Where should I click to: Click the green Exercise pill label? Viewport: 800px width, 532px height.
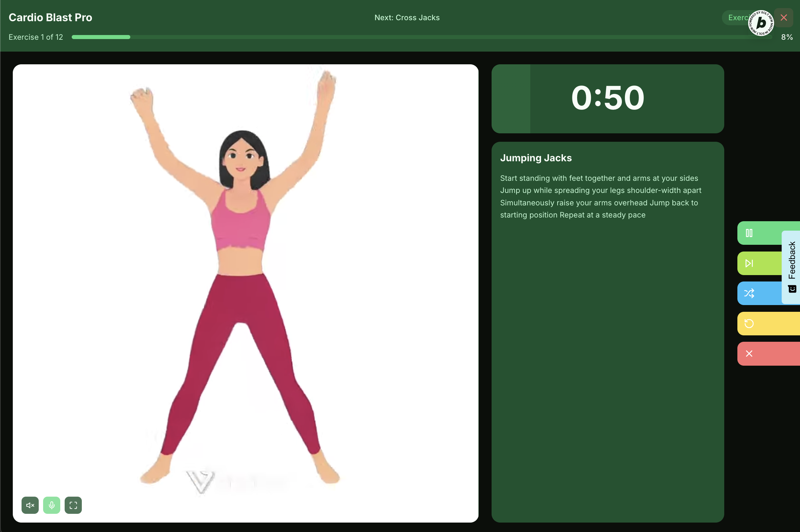(x=736, y=18)
